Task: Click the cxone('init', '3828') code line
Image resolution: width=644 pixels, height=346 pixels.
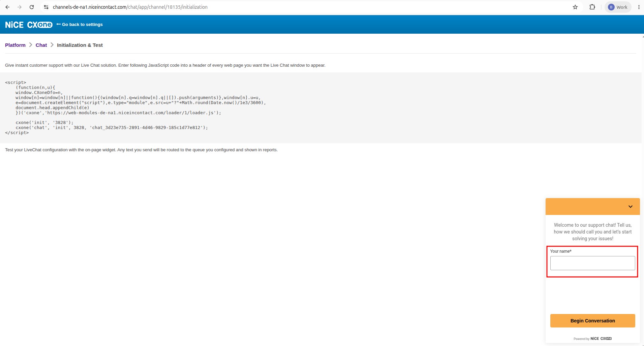Action: (x=44, y=123)
